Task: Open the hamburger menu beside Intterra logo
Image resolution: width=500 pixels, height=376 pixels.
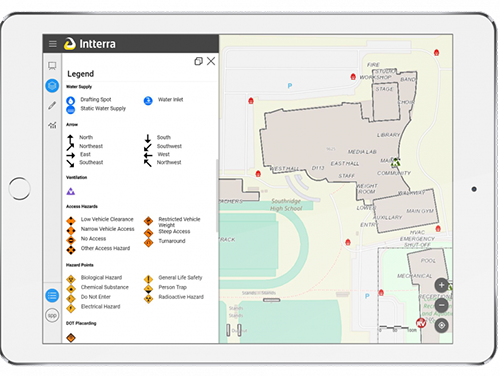Action: (x=53, y=44)
